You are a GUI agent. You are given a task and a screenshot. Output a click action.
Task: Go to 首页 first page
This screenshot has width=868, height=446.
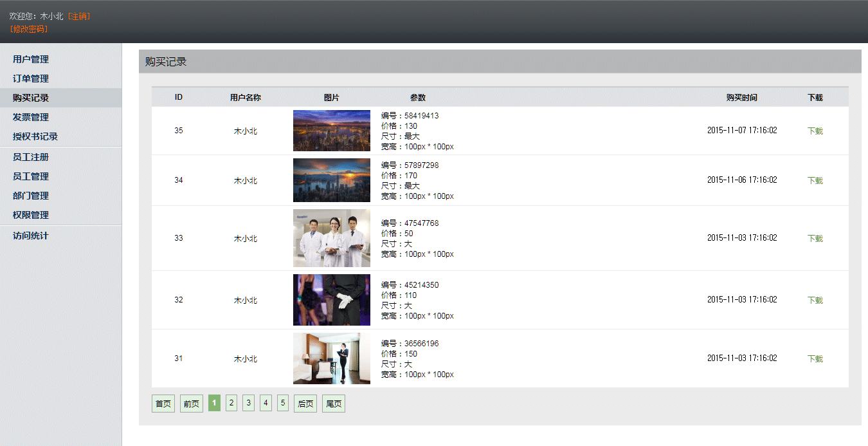[x=163, y=404]
